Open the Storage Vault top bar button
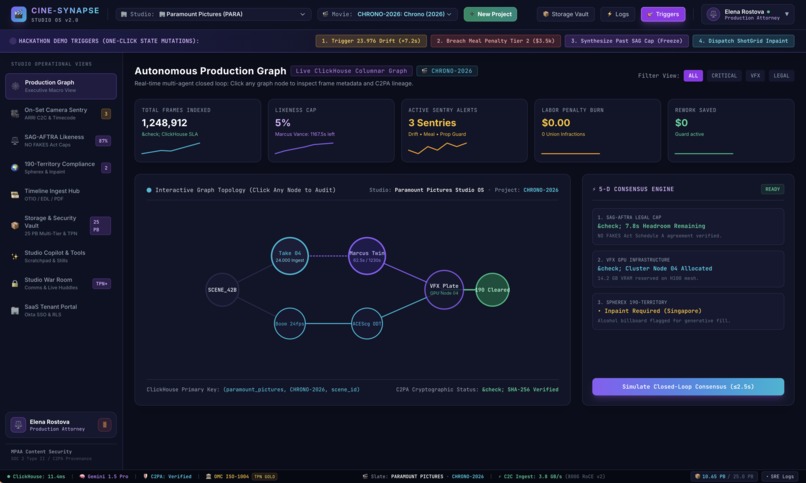The height and width of the screenshot is (483, 806). (x=566, y=14)
